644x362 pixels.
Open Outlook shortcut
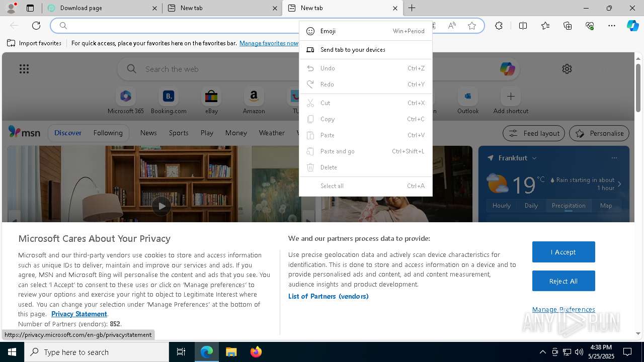pos(468,101)
